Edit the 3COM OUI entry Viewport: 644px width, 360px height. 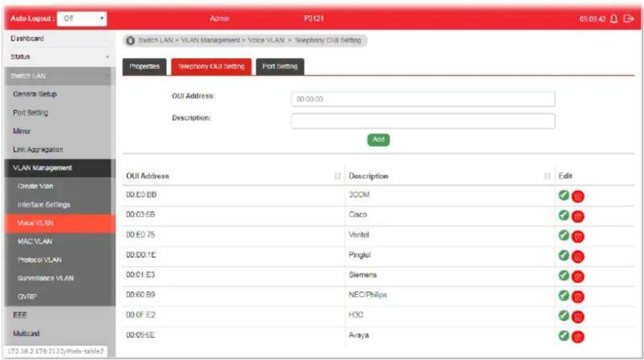(x=564, y=195)
